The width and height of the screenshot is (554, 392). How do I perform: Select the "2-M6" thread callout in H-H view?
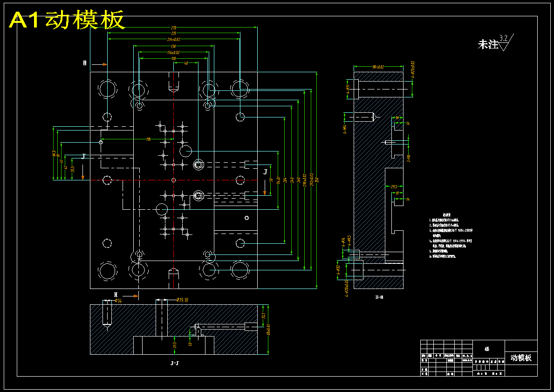click(x=409, y=158)
